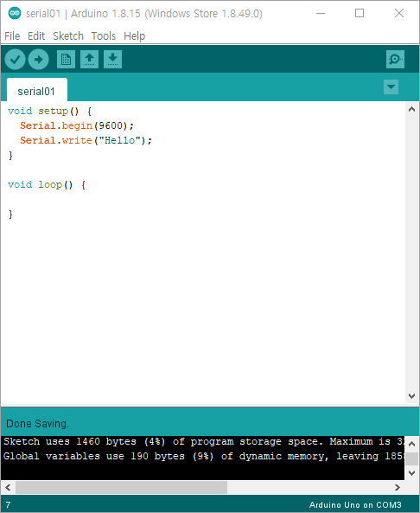The image size is (420, 513).
Task: Save the sketch with the down-arrow icon
Action: (112, 59)
